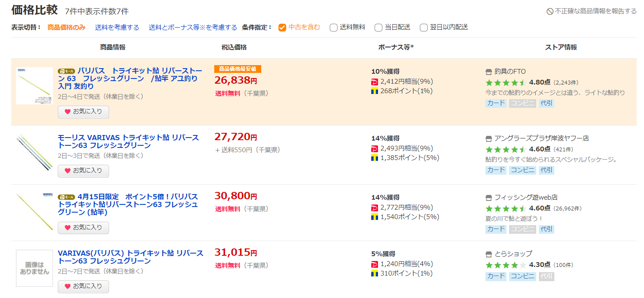Open the モーリス VARIVAS トライキット鮎 listing
Viewport: 644px width, 298px height.
tap(128, 141)
